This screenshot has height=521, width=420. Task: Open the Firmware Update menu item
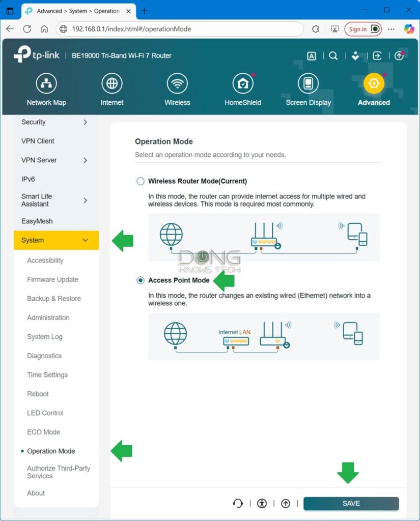click(x=52, y=279)
